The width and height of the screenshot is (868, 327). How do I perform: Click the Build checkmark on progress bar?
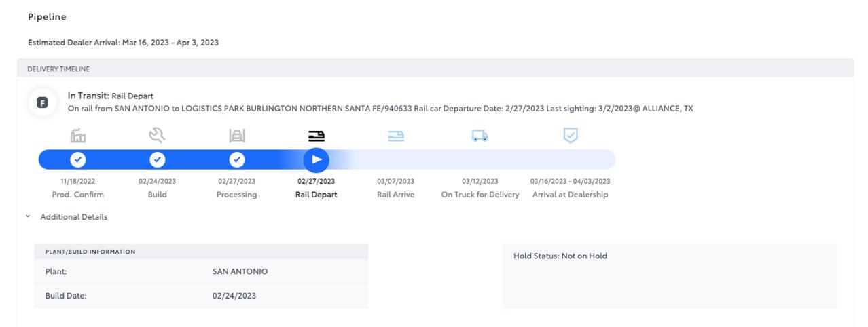coord(157,160)
